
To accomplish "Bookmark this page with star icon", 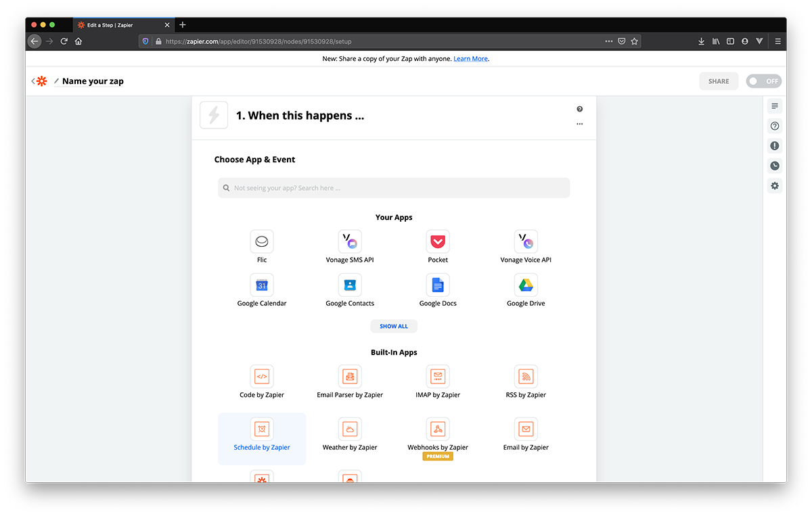I will pyautogui.click(x=634, y=41).
